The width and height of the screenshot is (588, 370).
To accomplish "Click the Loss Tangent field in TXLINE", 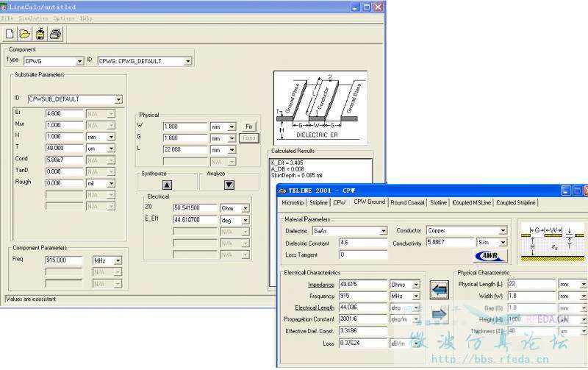I will click(x=363, y=255).
